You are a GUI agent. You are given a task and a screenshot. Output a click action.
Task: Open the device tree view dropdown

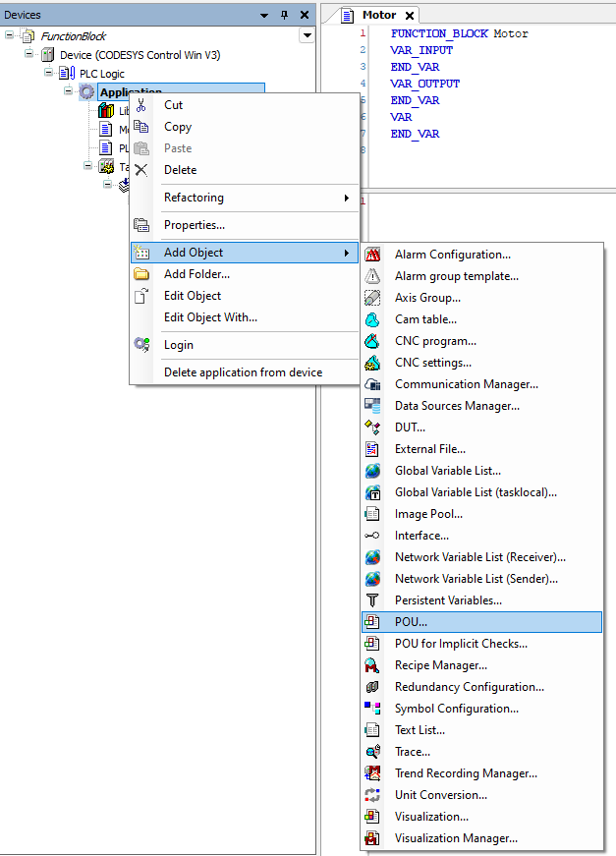pos(308,36)
